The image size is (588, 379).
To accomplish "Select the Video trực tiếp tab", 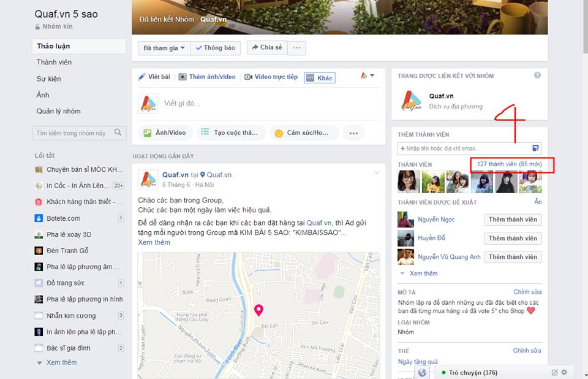I will point(271,77).
